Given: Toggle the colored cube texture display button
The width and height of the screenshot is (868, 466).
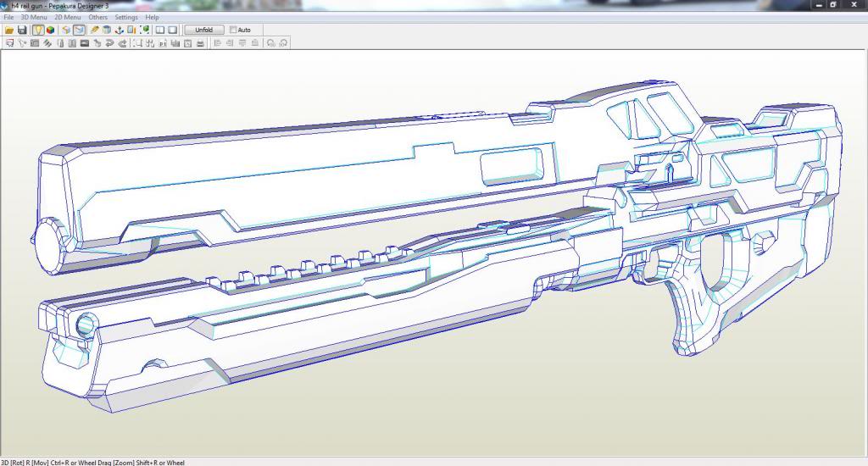Looking at the screenshot, I should (x=50, y=30).
